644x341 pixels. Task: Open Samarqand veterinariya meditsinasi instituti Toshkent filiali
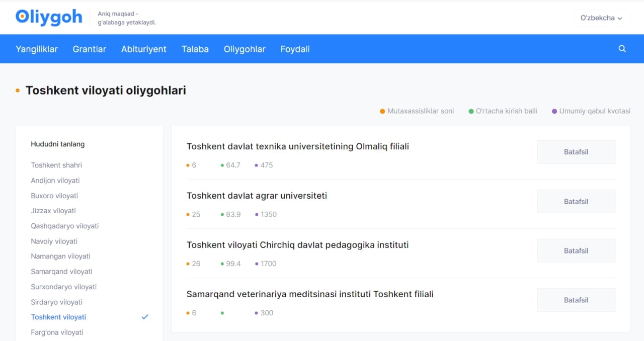click(x=310, y=294)
